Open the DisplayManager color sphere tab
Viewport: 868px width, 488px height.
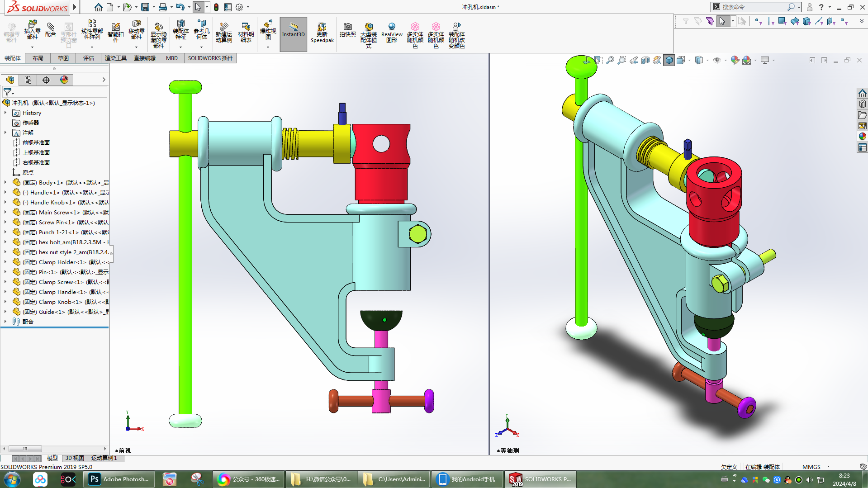point(64,80)
